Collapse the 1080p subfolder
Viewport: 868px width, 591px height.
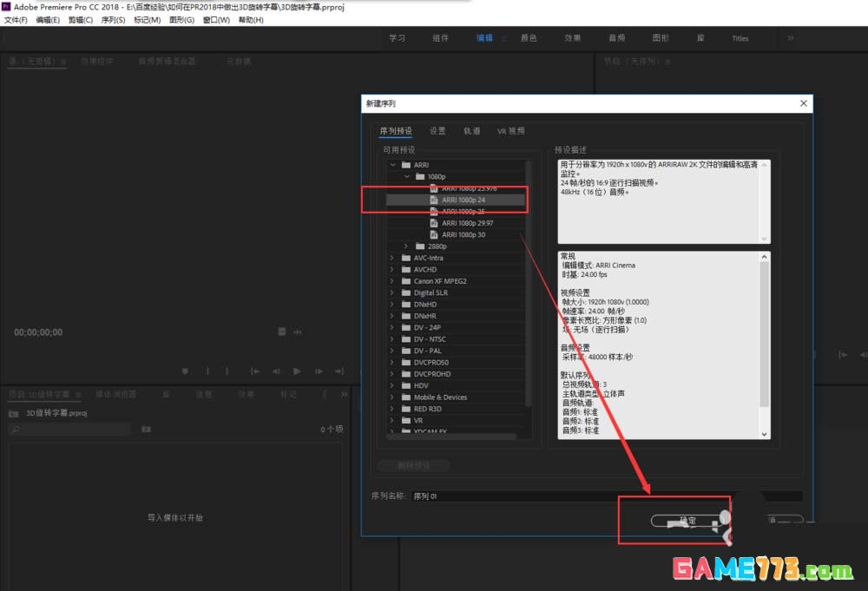(x=407, y=176)
